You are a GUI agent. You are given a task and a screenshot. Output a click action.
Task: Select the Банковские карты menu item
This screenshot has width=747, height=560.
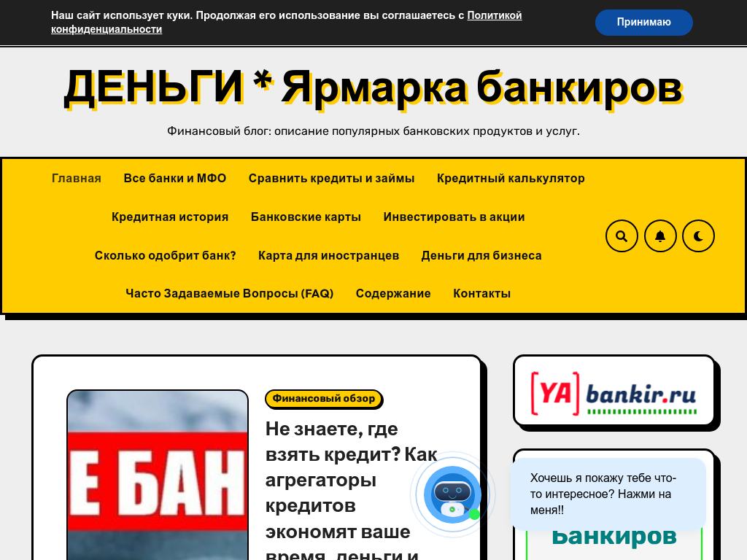tap(306, 217)
